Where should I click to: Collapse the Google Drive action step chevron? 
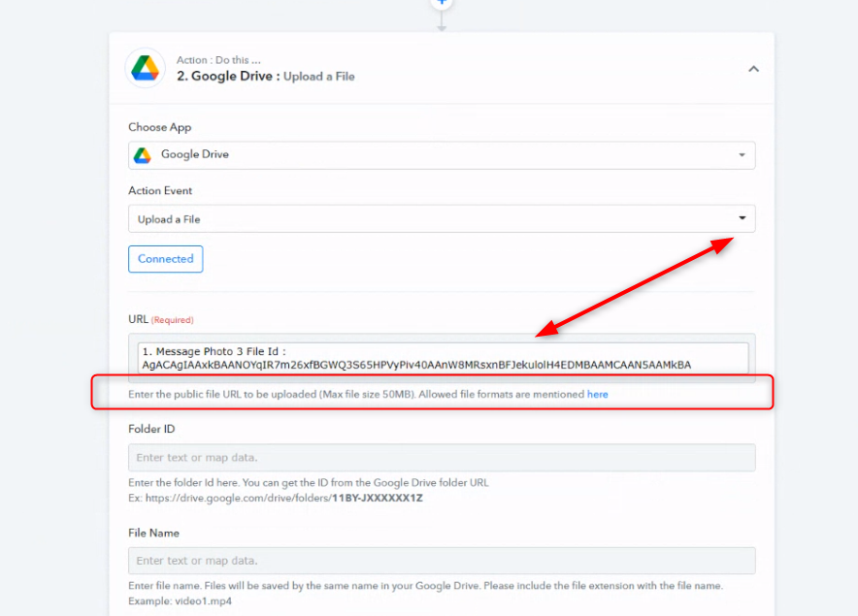(x=753, y=69)
